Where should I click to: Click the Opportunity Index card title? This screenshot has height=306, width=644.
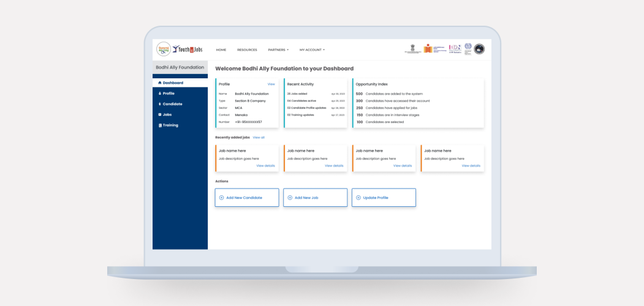(x=372, y=84)
